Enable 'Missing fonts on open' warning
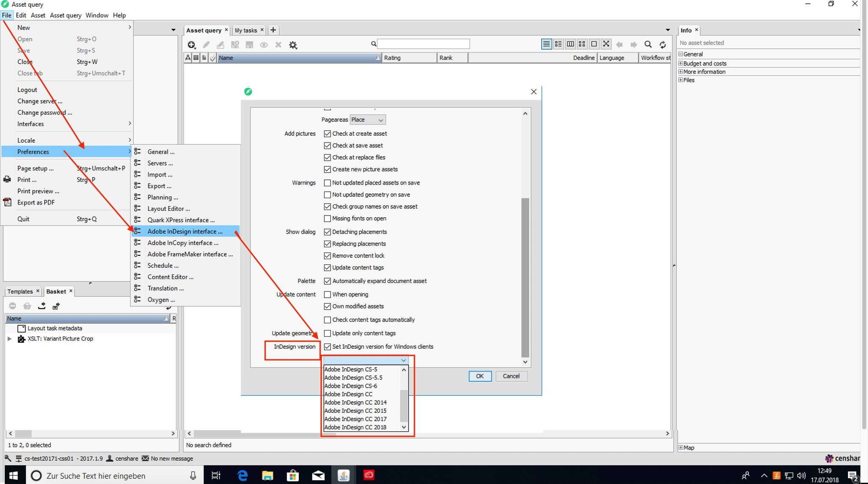Image resolution: width=868 pixels, height=484 pixels. click(x=327, y=218)
